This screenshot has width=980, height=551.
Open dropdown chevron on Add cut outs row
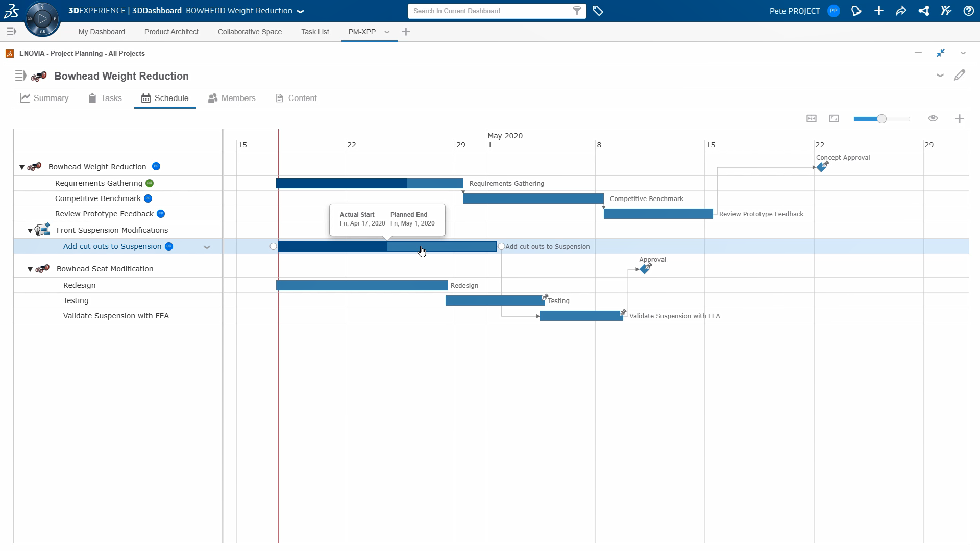pyautogui.click(x=207, y=247)
